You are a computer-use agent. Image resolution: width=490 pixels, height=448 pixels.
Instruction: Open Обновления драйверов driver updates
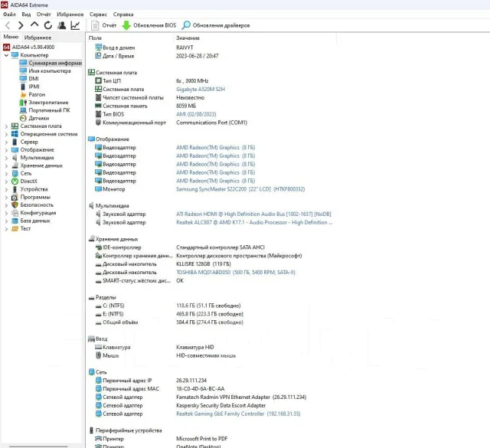tap(216, 25)
